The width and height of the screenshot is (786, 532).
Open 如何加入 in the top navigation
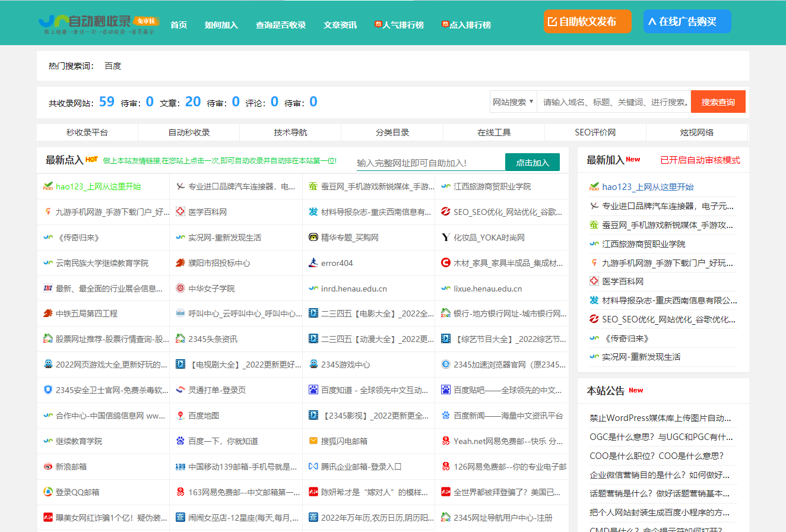(221, 25)
